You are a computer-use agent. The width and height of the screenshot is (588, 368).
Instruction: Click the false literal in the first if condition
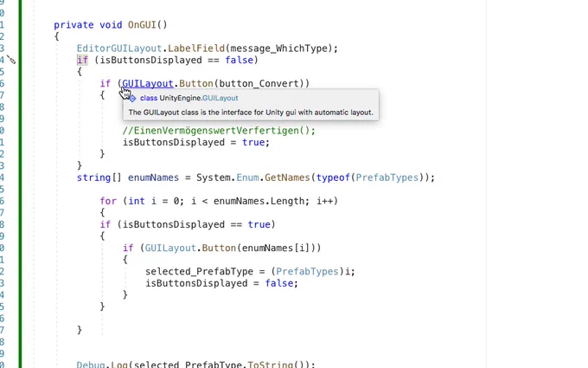pos(239,60)
